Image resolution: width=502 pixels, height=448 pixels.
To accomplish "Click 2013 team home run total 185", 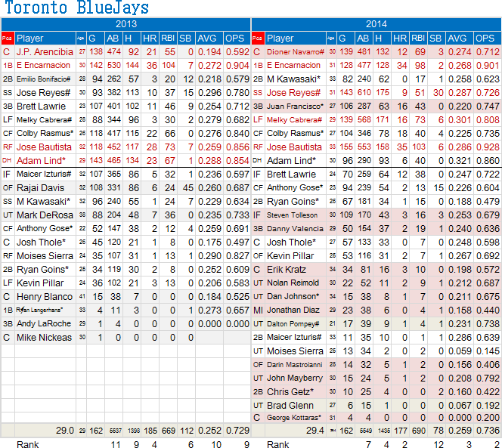I will pos(150,431).
